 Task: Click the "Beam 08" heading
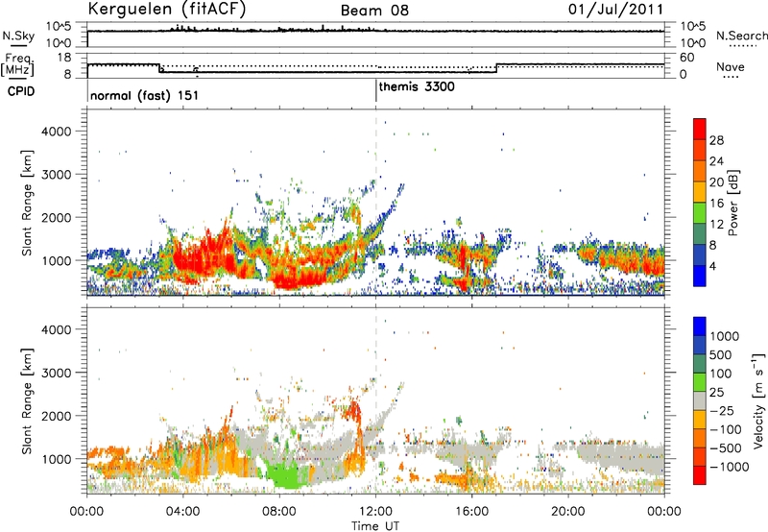click(374, 11)
